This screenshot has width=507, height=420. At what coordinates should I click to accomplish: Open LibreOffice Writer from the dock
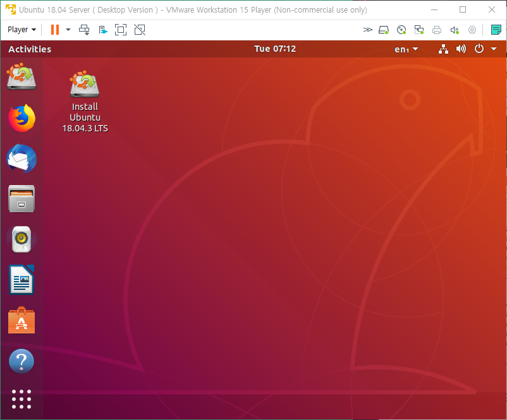(21, 280)
